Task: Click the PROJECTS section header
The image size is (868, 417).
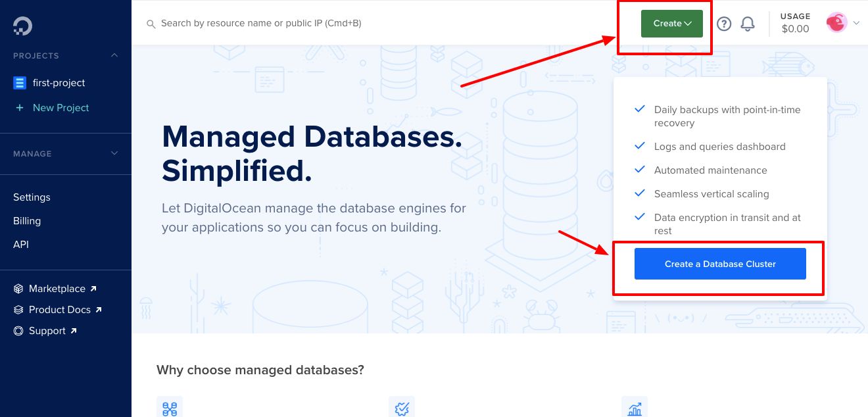Action: (36, 56)
